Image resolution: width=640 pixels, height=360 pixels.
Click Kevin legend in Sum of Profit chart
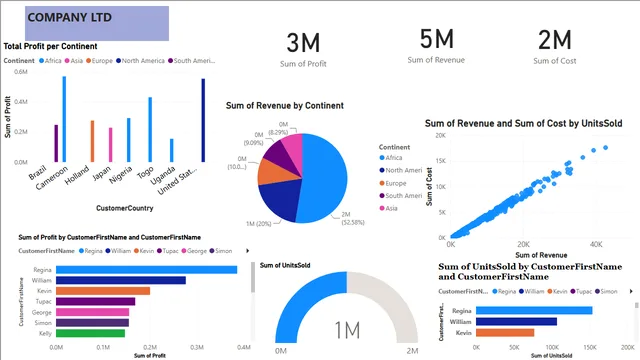(x=144, y=251)
